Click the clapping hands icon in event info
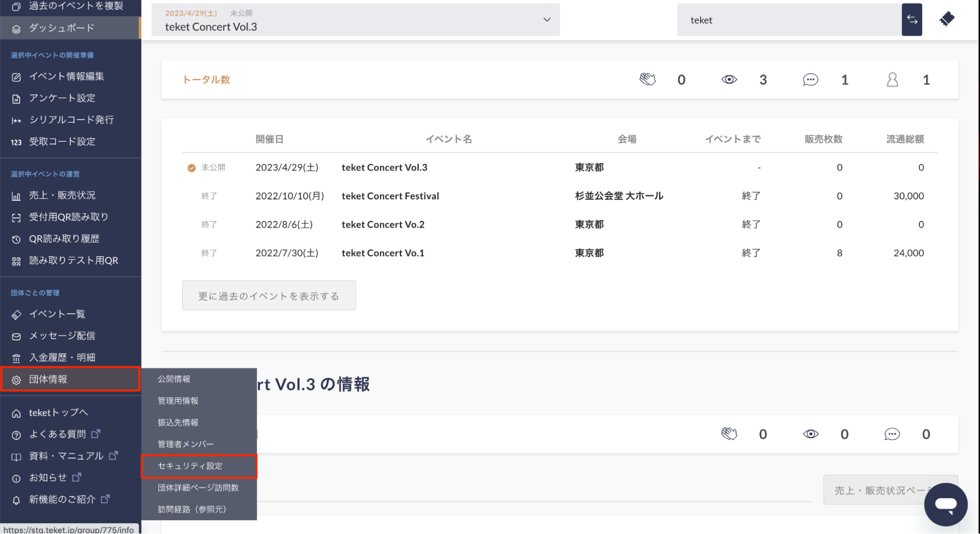The image size is (980, 534). point(729,434)
